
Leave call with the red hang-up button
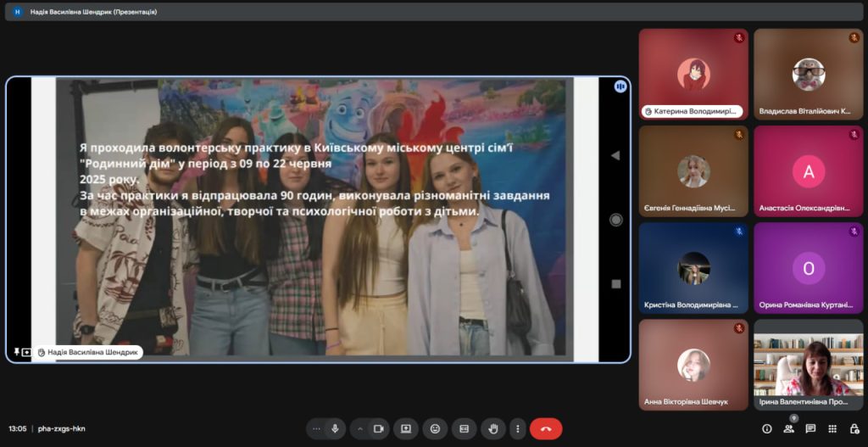546,429
